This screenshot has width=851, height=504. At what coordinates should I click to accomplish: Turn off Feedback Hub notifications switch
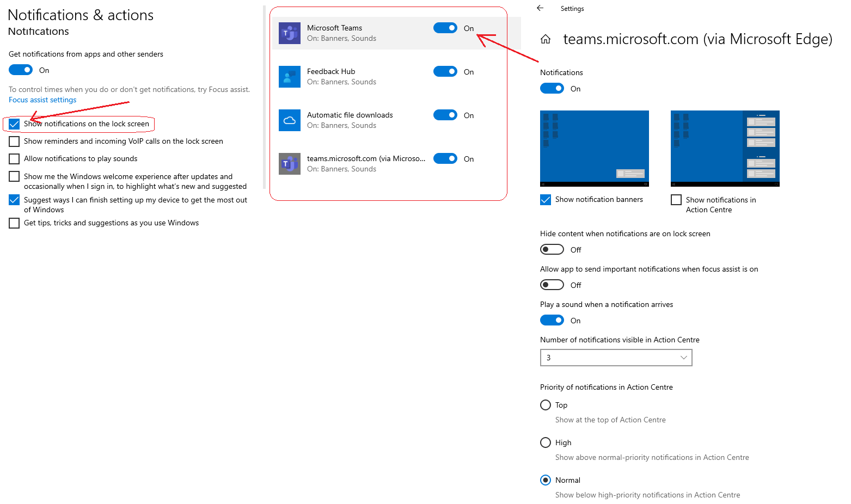pyautogui.click(x=445, y=71)
